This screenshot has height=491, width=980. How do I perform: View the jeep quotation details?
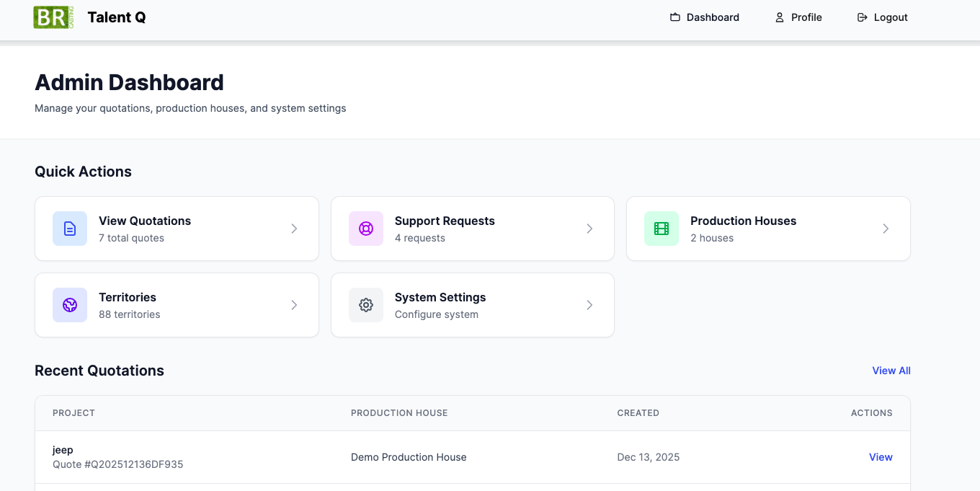[x=881, y=457]
